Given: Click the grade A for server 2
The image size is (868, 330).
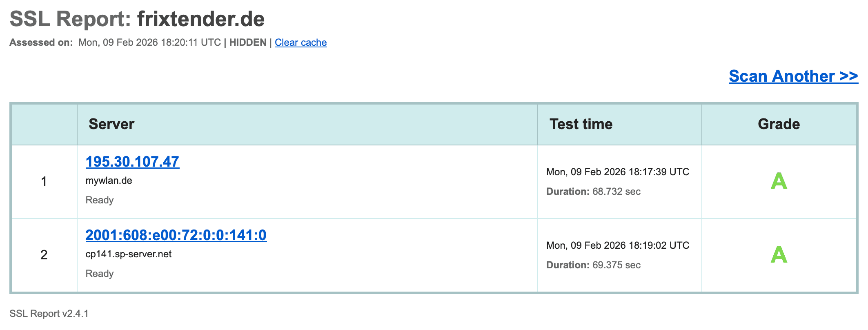Looking at the screenshot, I should coord(779,255).
